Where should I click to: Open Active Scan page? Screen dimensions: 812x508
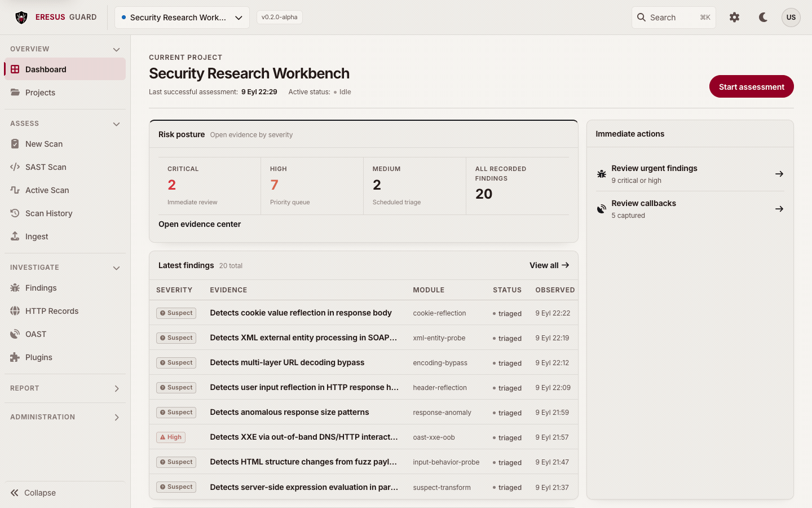click(x=65, y=190)
